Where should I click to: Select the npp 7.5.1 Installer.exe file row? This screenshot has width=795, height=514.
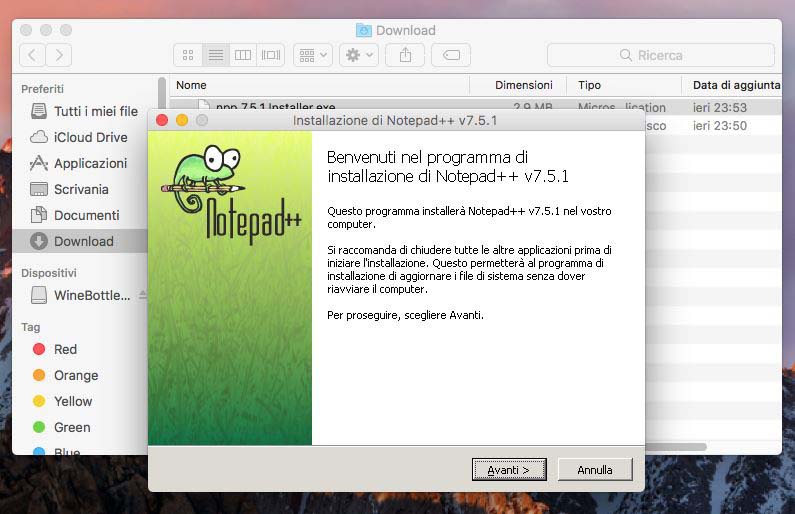click(476, 105)
